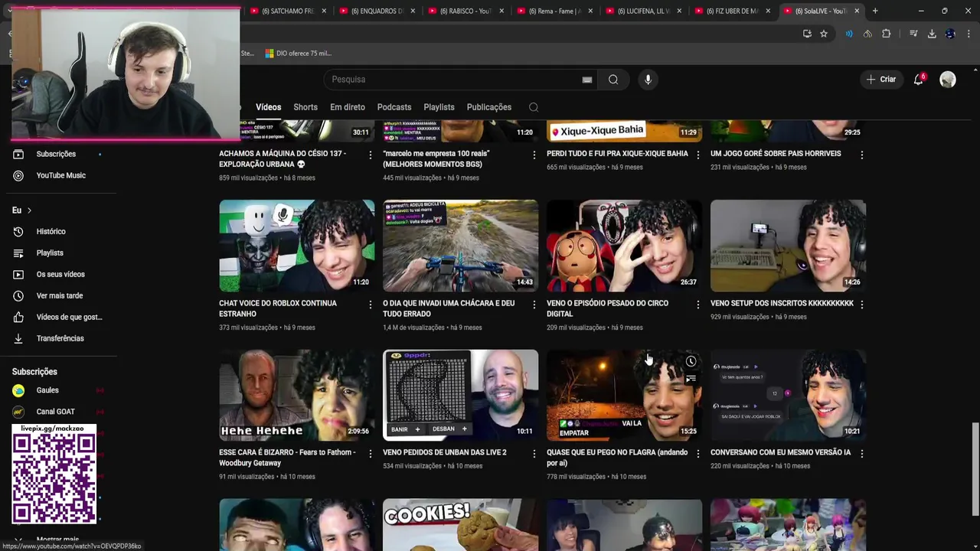Bookmark page with the star icon
This screenshot has width=980, height=551.
(824, 34)
